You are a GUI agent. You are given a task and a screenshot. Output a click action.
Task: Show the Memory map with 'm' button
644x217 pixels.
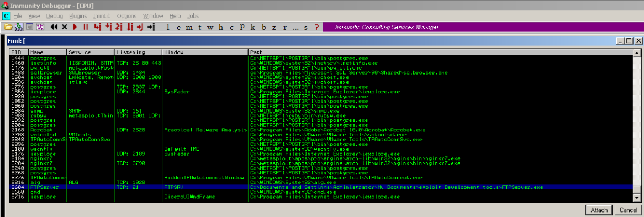click(x=189, y=27)
